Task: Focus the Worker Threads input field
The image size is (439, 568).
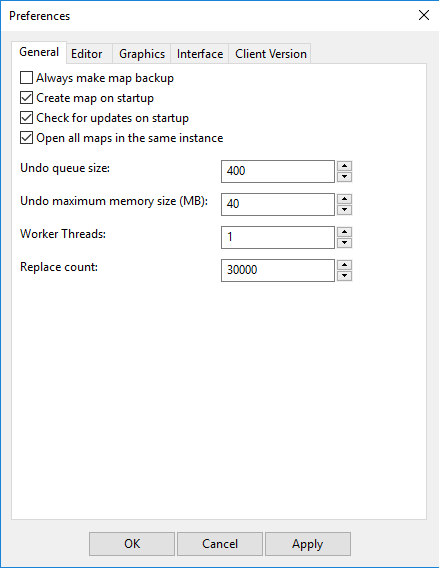Action: tap(278, 237)
